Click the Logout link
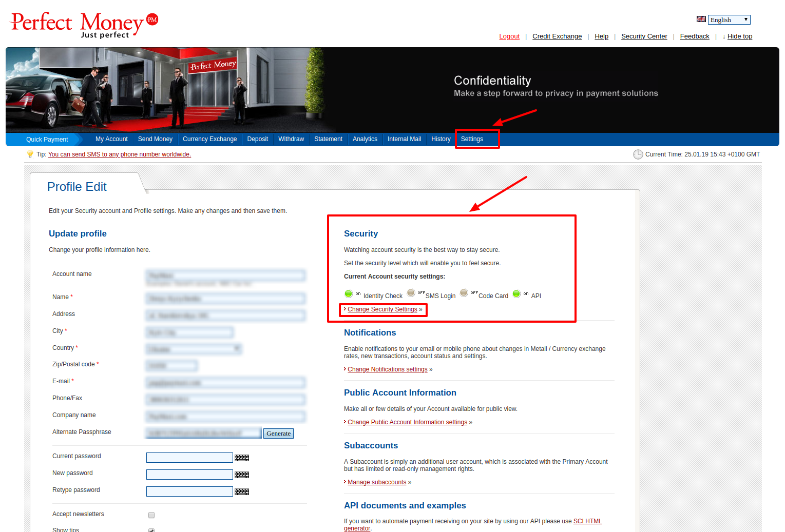The height and width of the screenshot is (532, 785). [509, 36]
